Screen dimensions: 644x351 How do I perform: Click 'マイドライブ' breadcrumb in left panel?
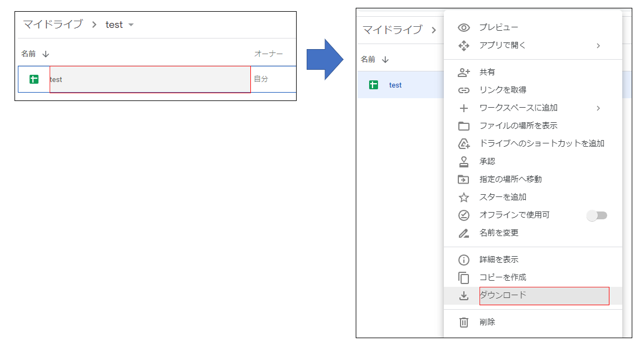pyautogui.click(x=52, y=25)
